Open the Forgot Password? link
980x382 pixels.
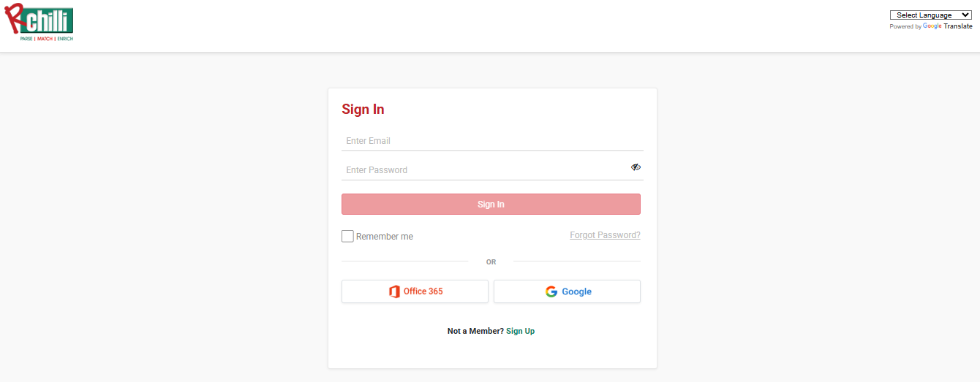coord(605,235)
